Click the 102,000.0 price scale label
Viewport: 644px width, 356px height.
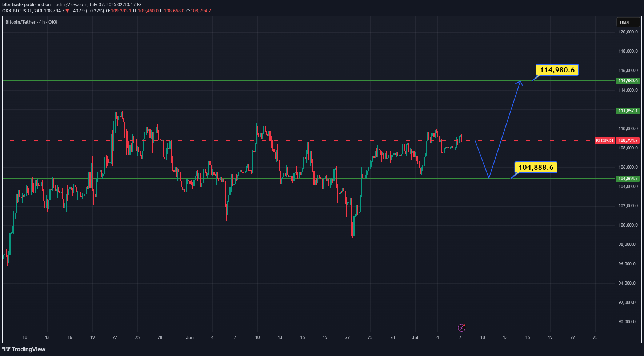click(628, 206)
